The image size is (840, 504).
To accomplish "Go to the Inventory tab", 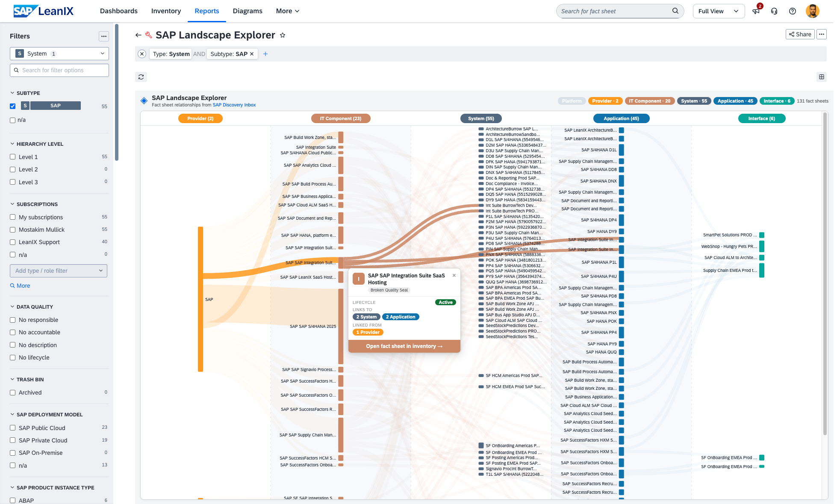I will (166, 11).
